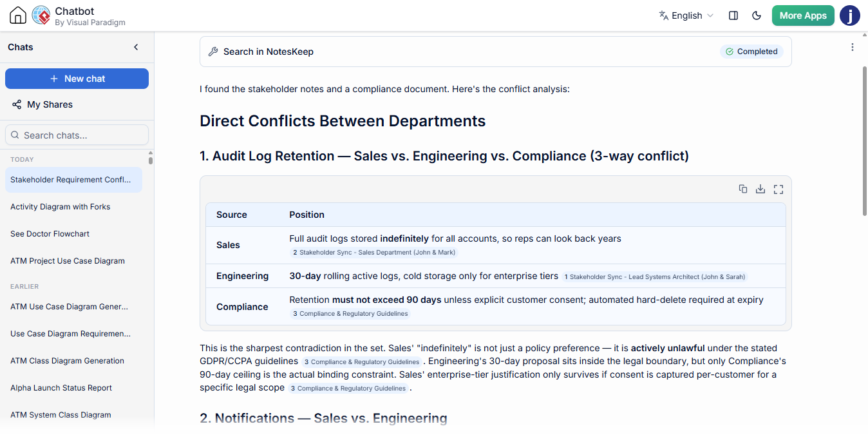Open Stakeholder Requirement Confl... chat
Screen dimensions: 868x435
pyautogui.click(x=73, y=180)
